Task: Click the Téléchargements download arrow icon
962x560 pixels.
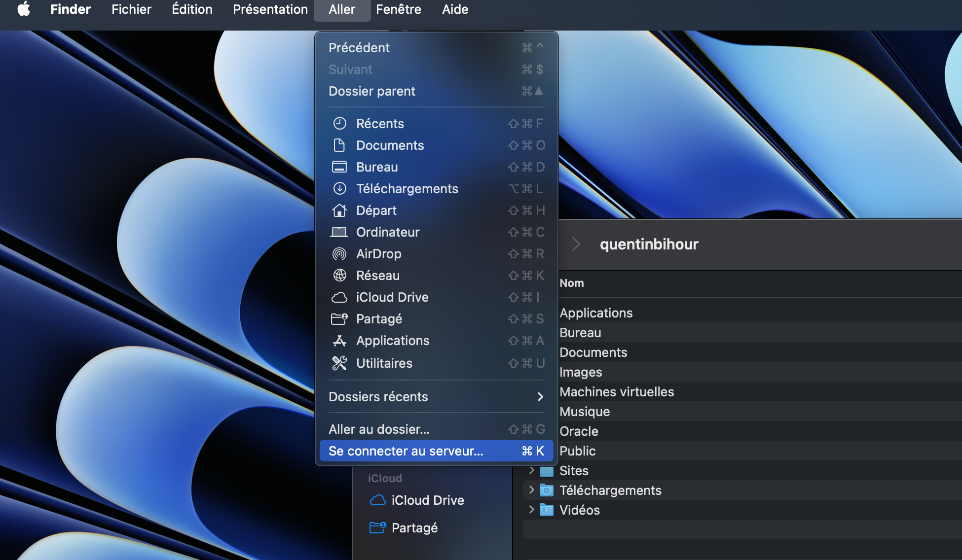Action: coord(339,189)
